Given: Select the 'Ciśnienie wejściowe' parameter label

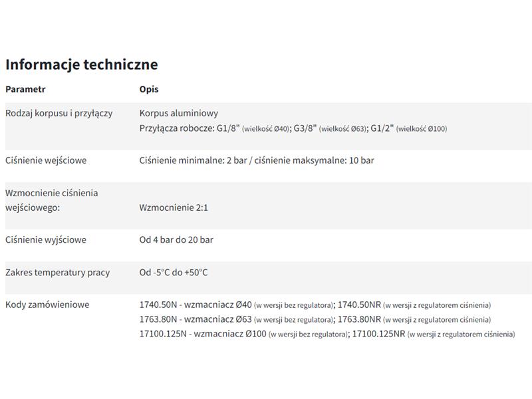Looking at the screenshot, I should coord(46,160).
